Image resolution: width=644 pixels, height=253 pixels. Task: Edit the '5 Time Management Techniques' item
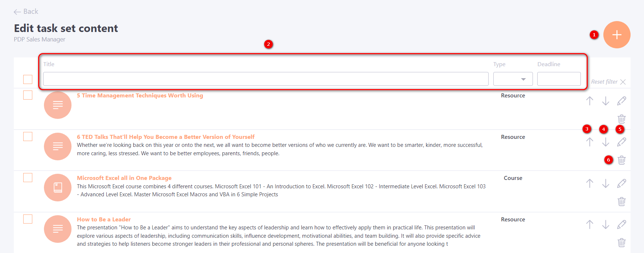pyautogui.click(x=621, y=101)
